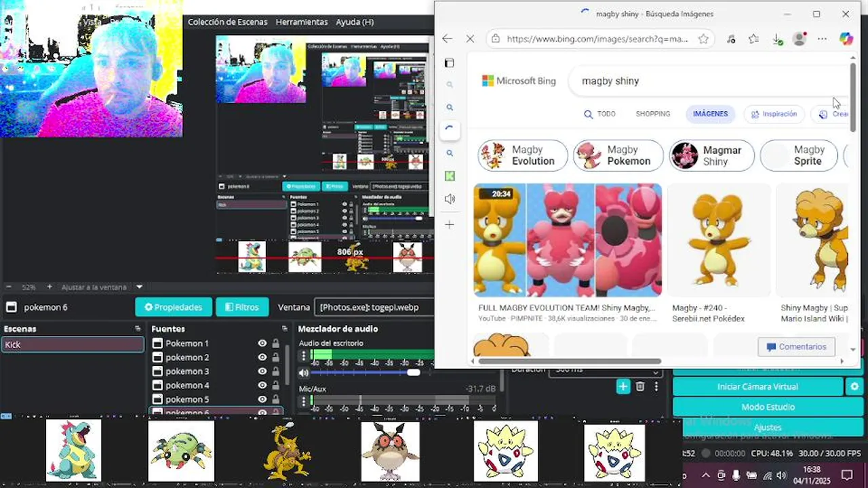Select the pokemon 3 source row

(x=216, y=371)
